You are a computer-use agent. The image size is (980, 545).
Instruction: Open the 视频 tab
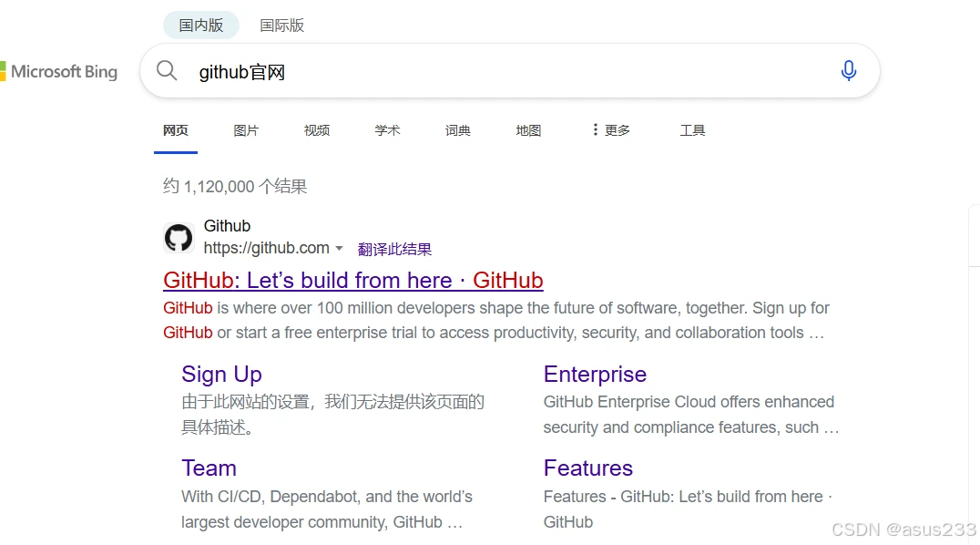317,130
